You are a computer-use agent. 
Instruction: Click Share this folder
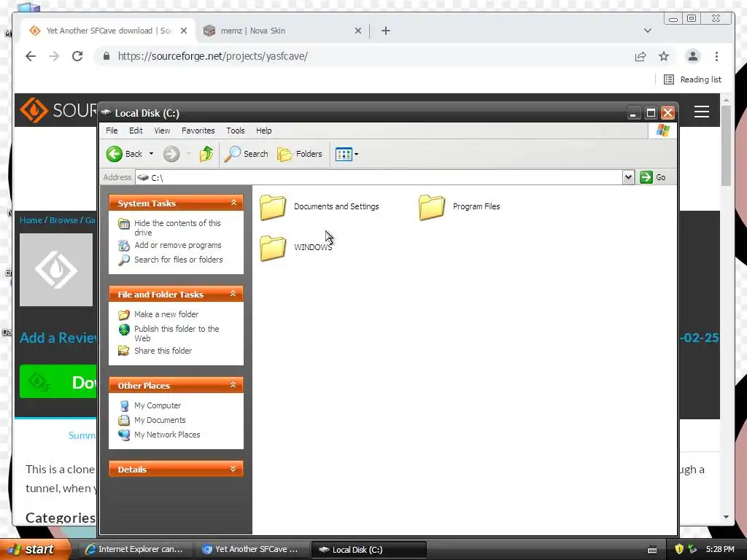[163, 351]
